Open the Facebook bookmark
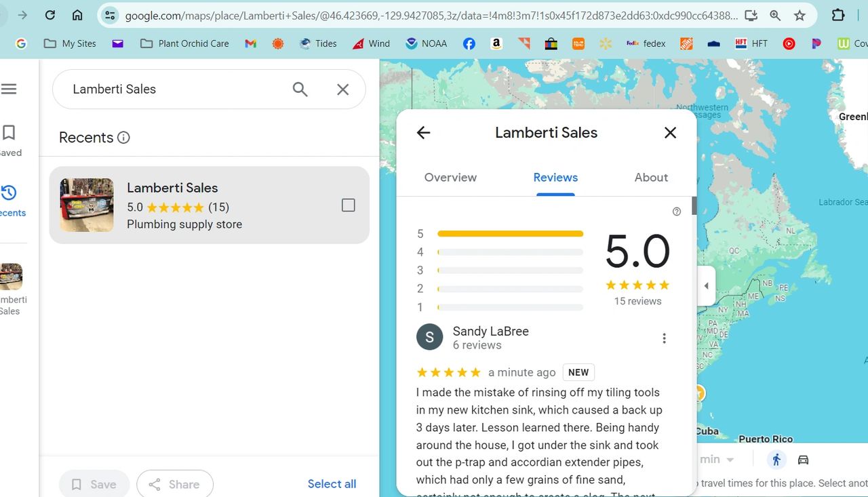The width and height of the screenshot is (868, 497). coord(469,43)
